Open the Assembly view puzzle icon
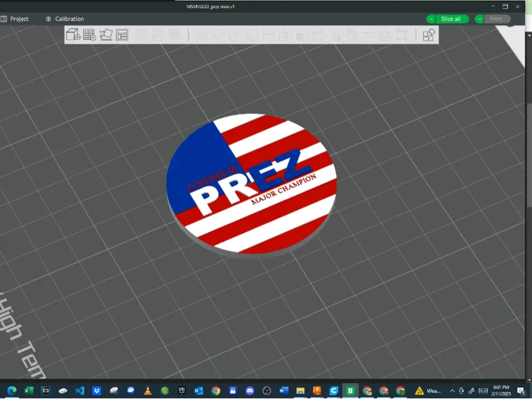This screenshot has height=399, width=532. pos(429,35)
